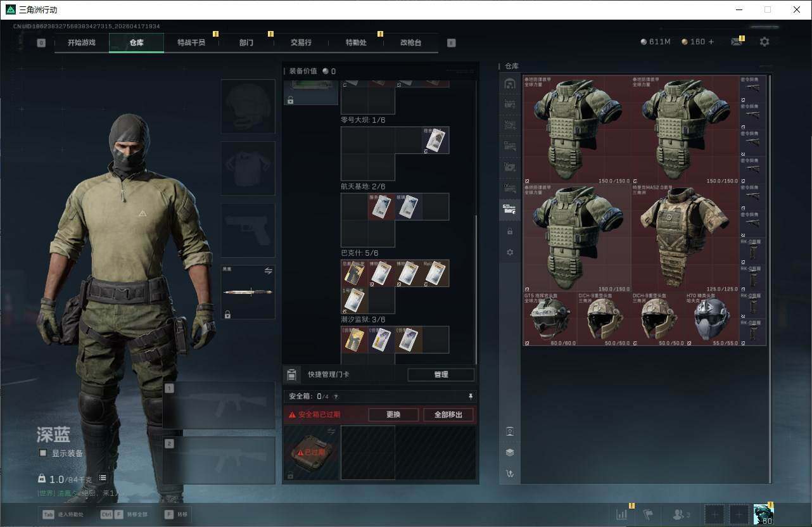
Task: Select the empty helmet equipment slot
Action: pyautogui.click(x=248, y=106)
